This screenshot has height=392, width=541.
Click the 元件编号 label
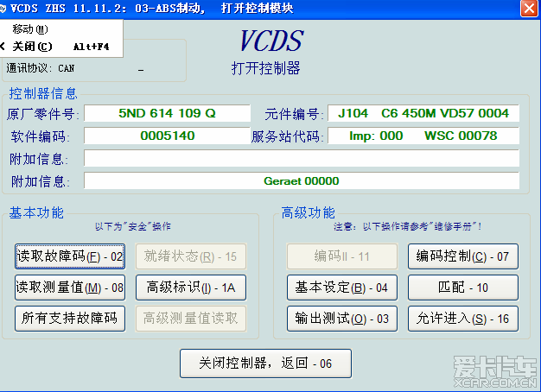pyautogui.click(x=295, y=114)
